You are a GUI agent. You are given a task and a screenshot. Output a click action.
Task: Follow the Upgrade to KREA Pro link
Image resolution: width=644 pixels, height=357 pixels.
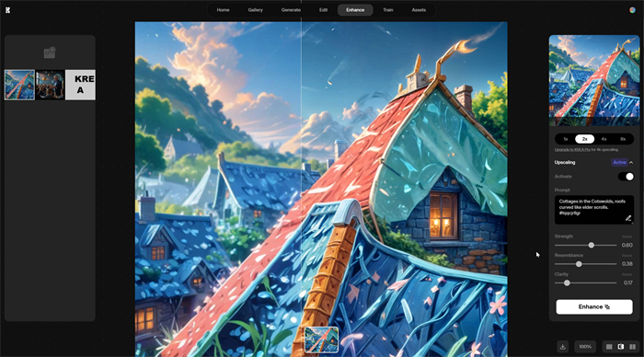[572, 150]
